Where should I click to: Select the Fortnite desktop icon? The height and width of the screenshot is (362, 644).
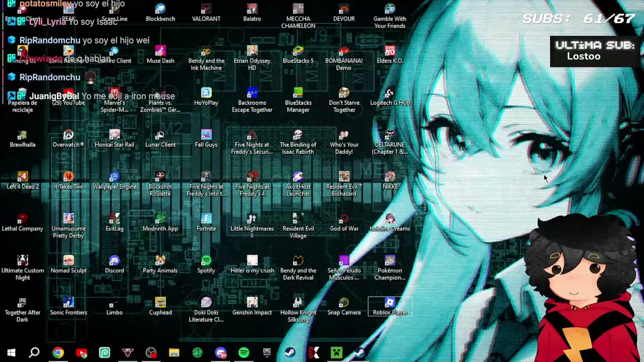click(206, 223)
